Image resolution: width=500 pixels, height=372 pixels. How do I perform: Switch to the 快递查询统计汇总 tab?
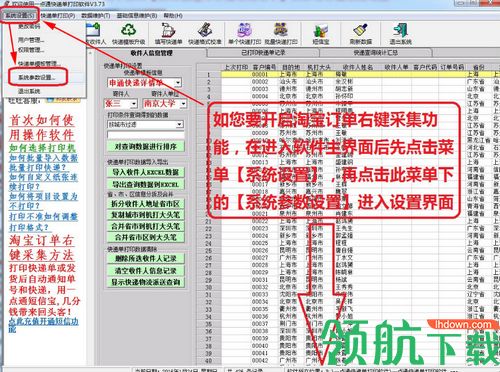click(376, 53)
